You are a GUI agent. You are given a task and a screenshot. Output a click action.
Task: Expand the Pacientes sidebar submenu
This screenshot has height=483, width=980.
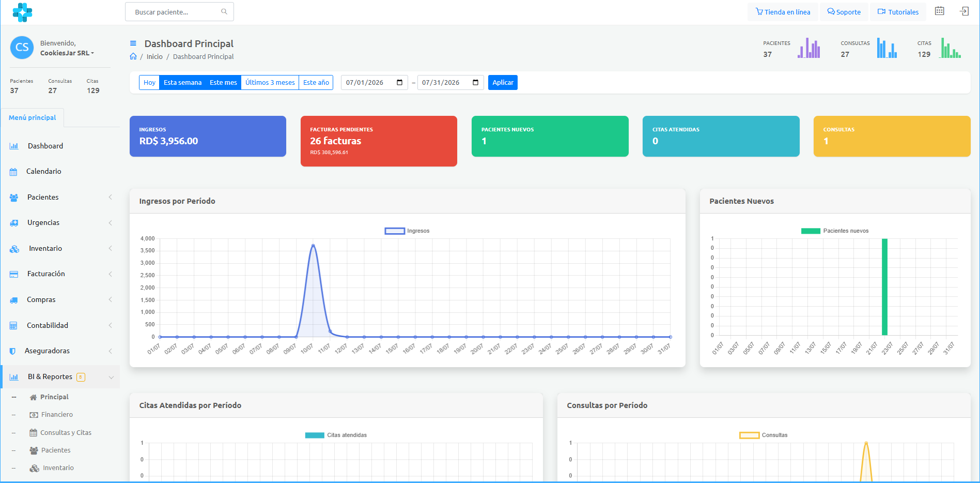pos(60,197)
